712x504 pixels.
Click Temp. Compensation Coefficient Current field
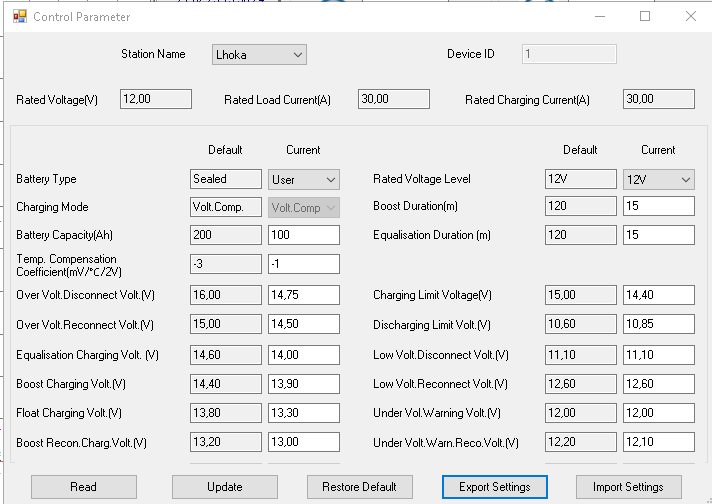[304, 264]
